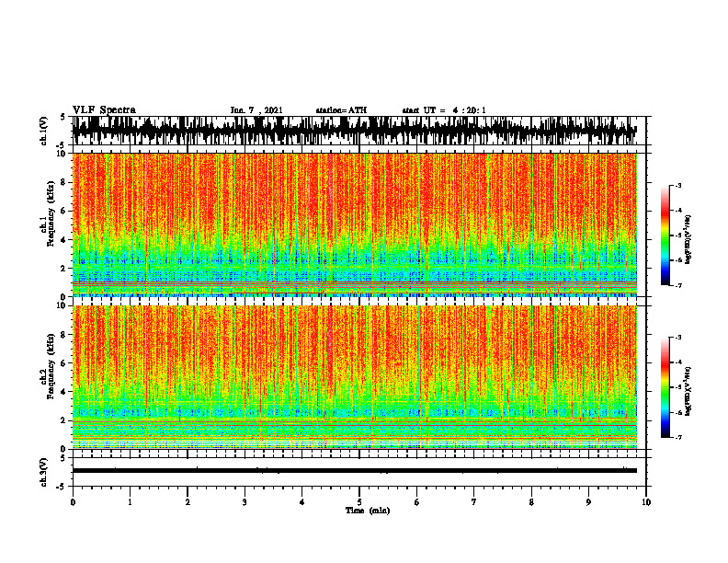Click the ch.3 flat voltage trace
This screenshot has height=563, width=728.
pos(355,471)
